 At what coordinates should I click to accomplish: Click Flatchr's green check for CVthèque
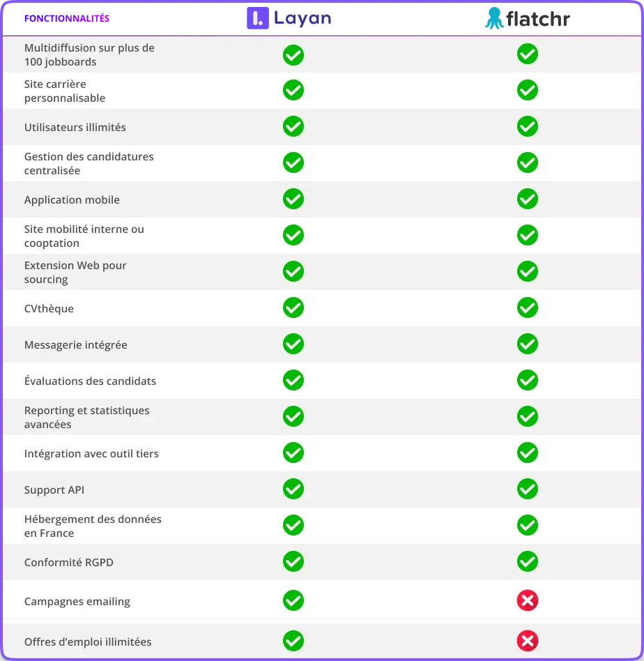527,307
